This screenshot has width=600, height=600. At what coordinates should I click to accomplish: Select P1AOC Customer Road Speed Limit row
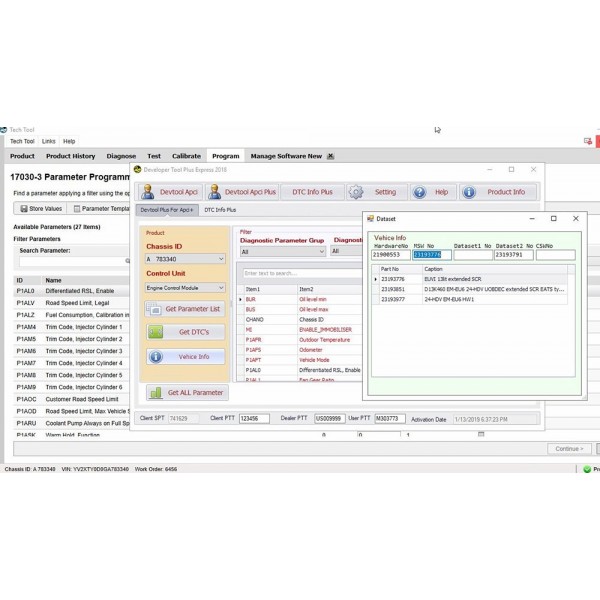click(x=72, y=399)
